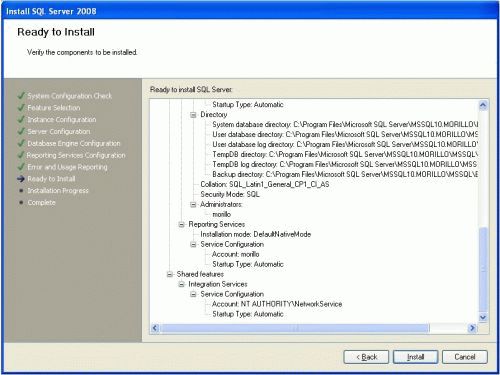
Task: Click the Server Configuration checkmark icon
Action: [21, 131]
